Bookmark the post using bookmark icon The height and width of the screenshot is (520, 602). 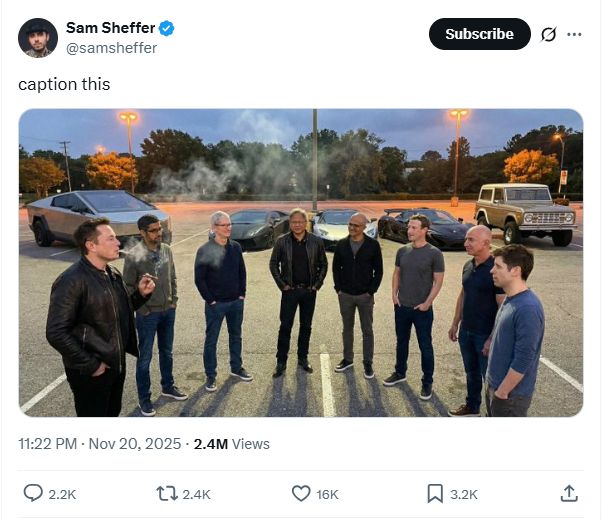435,493
